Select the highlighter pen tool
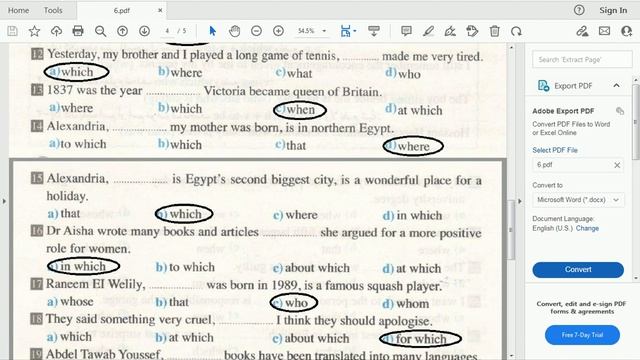640x360 pixels. click(428, 31)
